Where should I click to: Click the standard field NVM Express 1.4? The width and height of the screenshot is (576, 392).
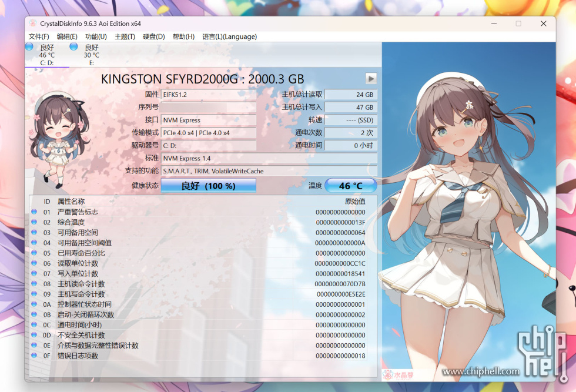pyautogui.click(x=269, y=158)
